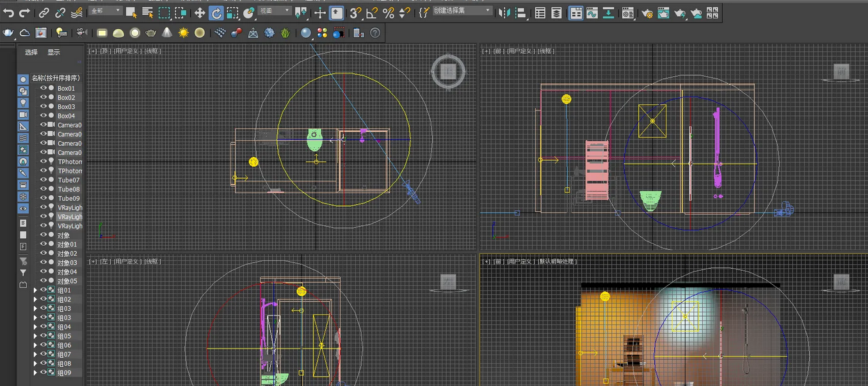The height and width of the screenshot is (386, 868).
Task: Hide Box01 using its eye icon
Action: click(44, 88)
